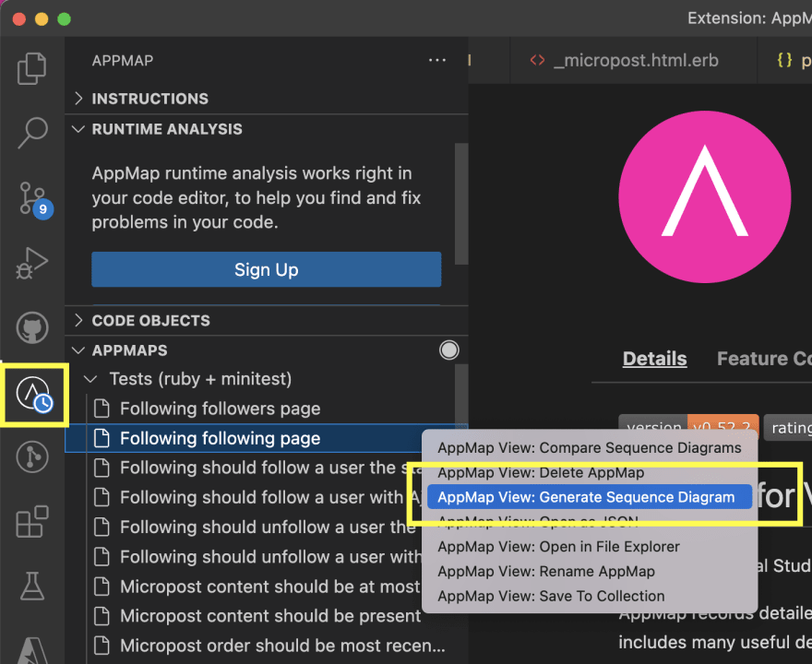Click the Sign Up button
Image resolution: width=812 pixels, height=664 pixels.
pyautogui.click(x=266, y=269)
